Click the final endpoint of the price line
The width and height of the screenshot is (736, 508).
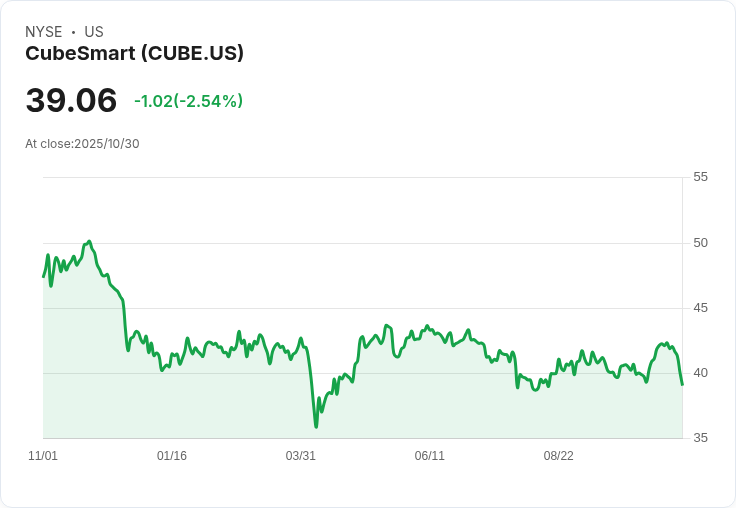(x=682, y=384)
